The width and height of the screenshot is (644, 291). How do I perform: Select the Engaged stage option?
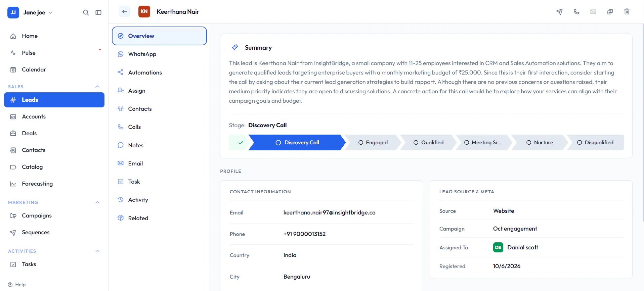[x=373, y=142]
